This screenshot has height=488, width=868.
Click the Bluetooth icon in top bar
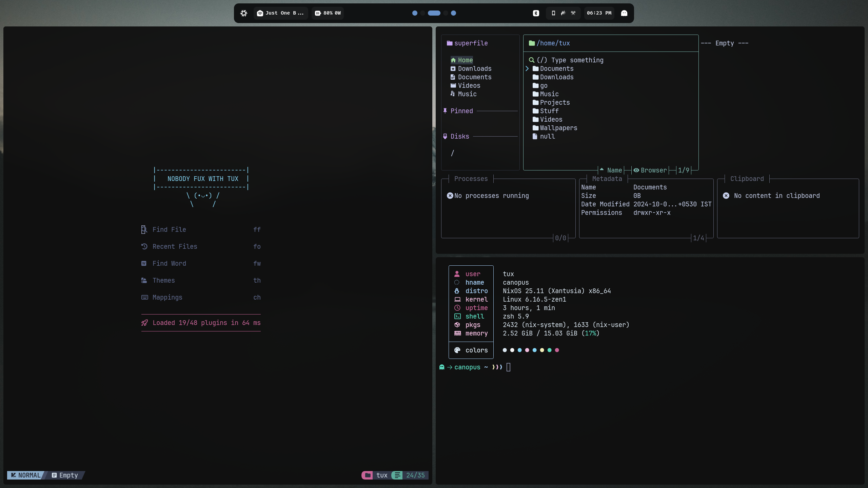[x=536, y=13]
